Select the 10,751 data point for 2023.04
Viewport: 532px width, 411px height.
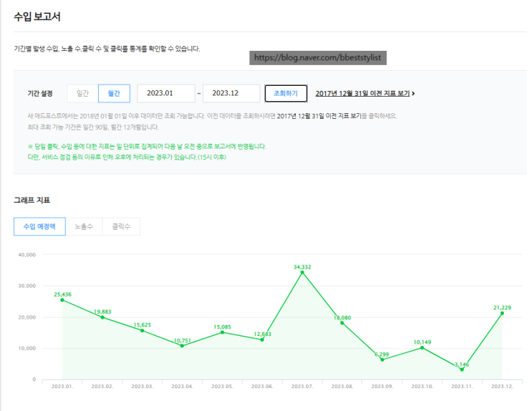182,346
